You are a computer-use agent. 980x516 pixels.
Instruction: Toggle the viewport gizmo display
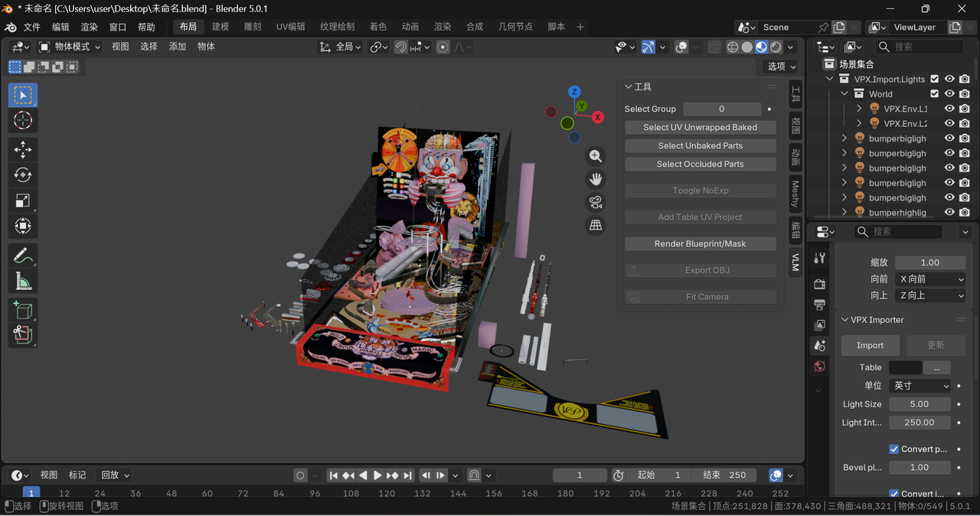(x=648, y=47)
